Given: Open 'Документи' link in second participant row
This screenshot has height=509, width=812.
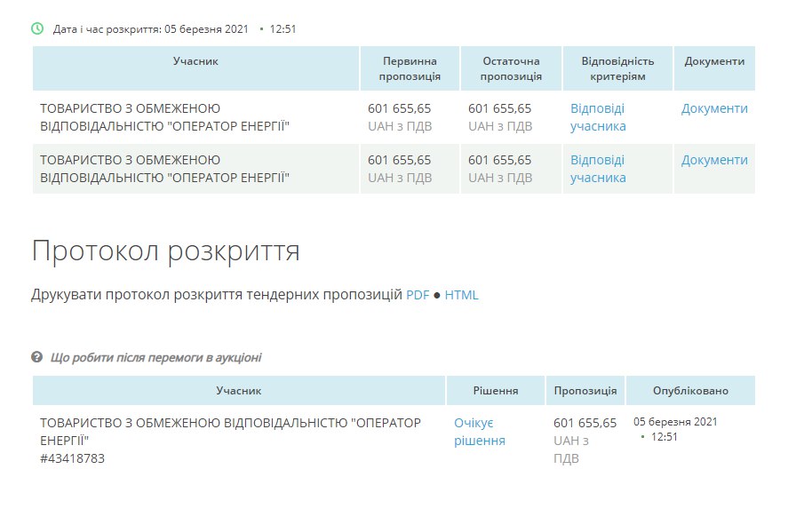Looking at the screenshot, I should 714,160.
